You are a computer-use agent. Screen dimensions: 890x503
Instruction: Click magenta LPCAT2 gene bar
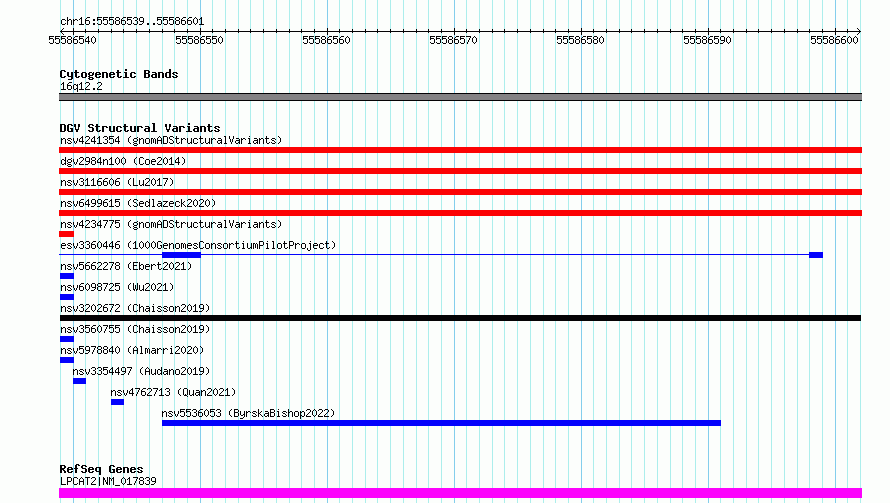[460, 493]
